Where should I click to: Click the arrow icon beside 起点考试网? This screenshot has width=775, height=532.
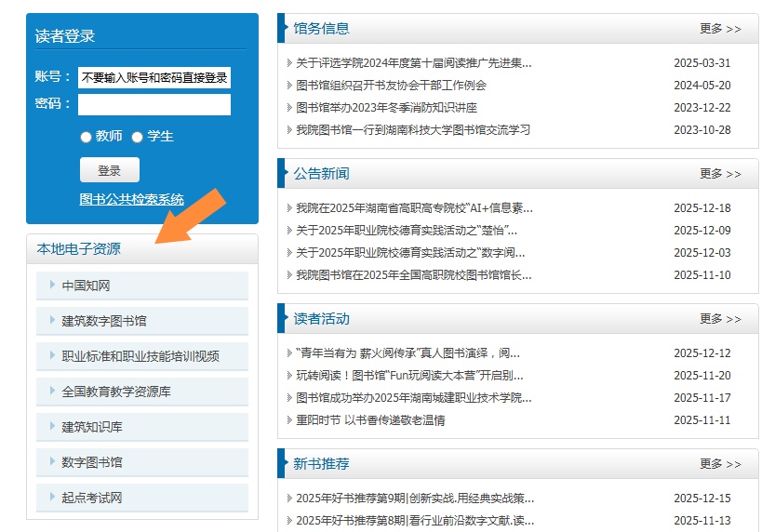point(52,498)
